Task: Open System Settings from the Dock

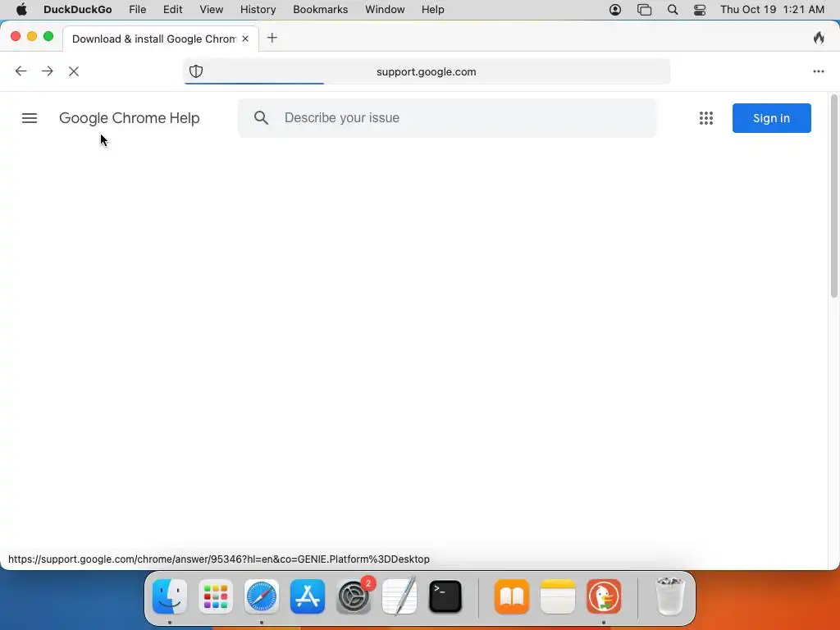Action: [354, 596]
